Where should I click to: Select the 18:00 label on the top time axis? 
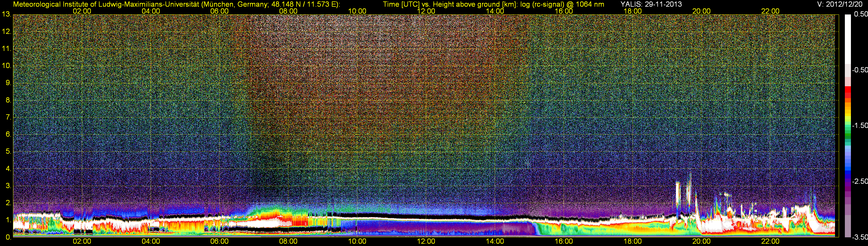tap(632, 11)
